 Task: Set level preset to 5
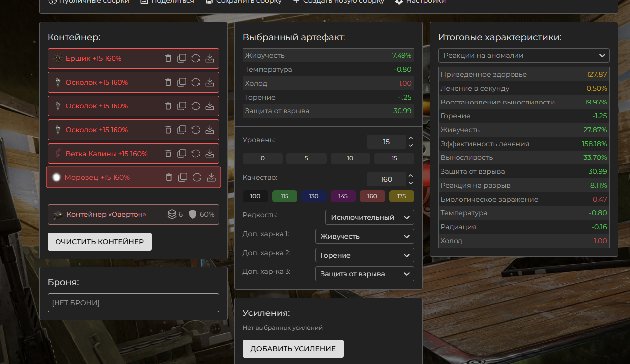(x=306, y=158)
